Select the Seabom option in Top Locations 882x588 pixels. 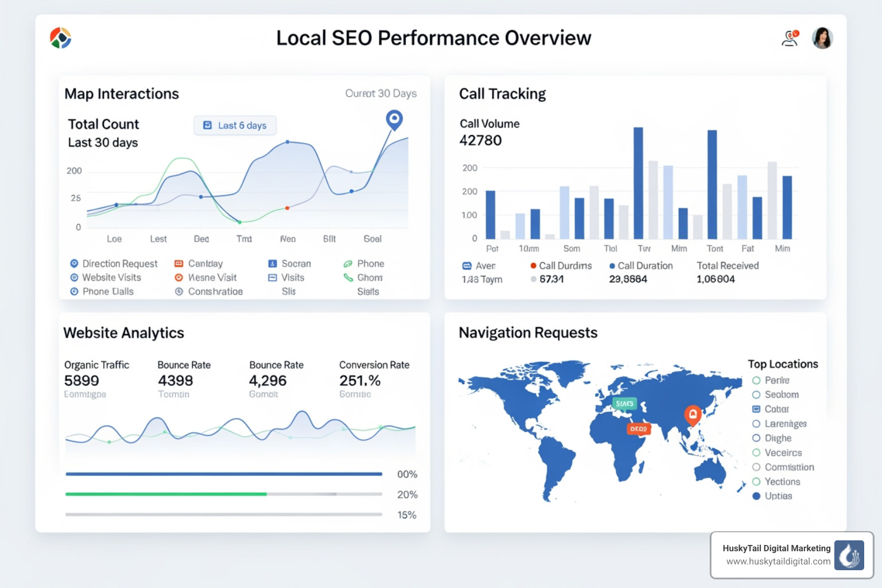click(x=756, y=394)
